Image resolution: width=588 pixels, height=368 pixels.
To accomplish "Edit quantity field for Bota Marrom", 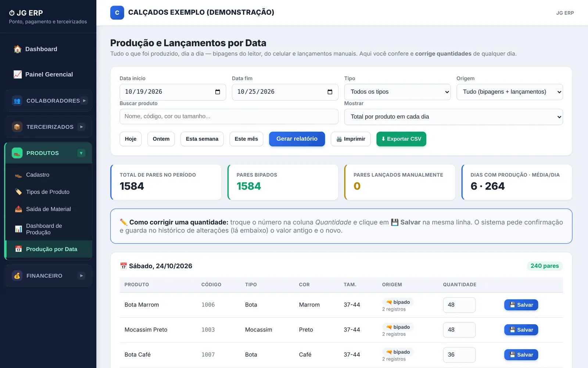I will [459, 305].
